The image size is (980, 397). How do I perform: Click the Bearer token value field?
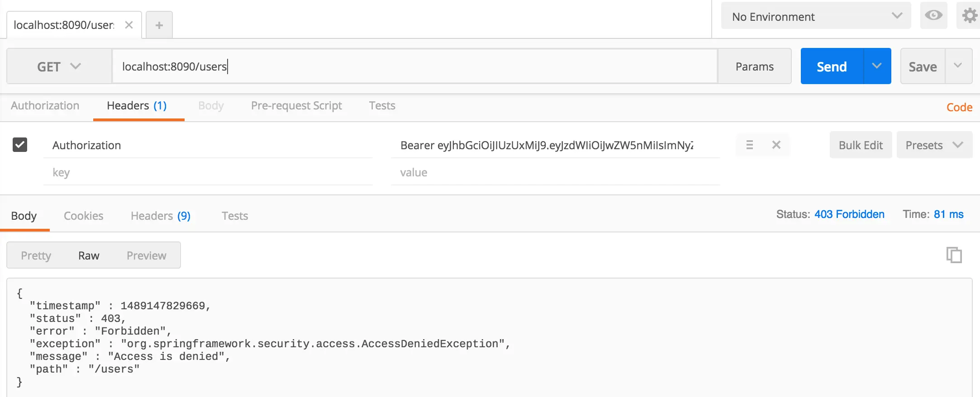click(556, 145)
